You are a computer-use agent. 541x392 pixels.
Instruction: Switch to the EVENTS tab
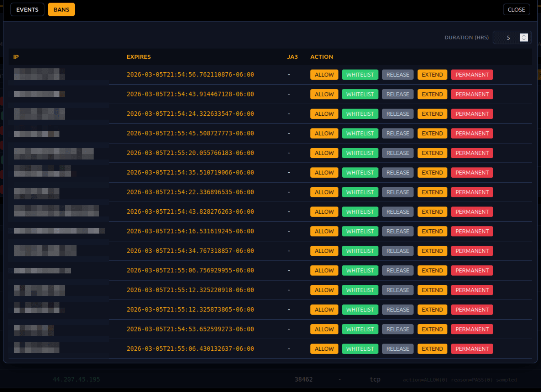point(27,9)
